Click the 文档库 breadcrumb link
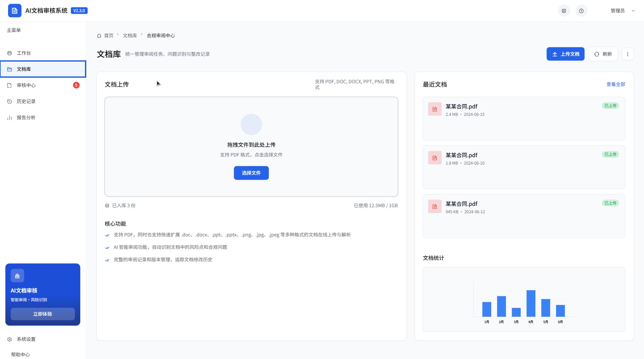The image size is (644, 359). tap(130, 36)
